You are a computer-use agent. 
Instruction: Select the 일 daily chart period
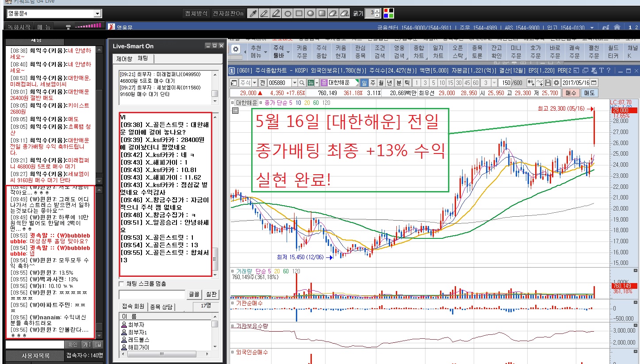coord(364,83)
